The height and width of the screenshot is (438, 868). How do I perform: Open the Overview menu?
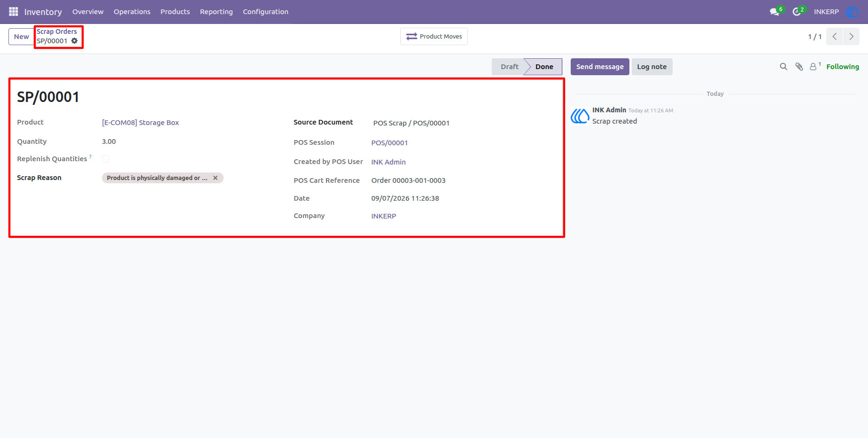click(x=88, y=12)
